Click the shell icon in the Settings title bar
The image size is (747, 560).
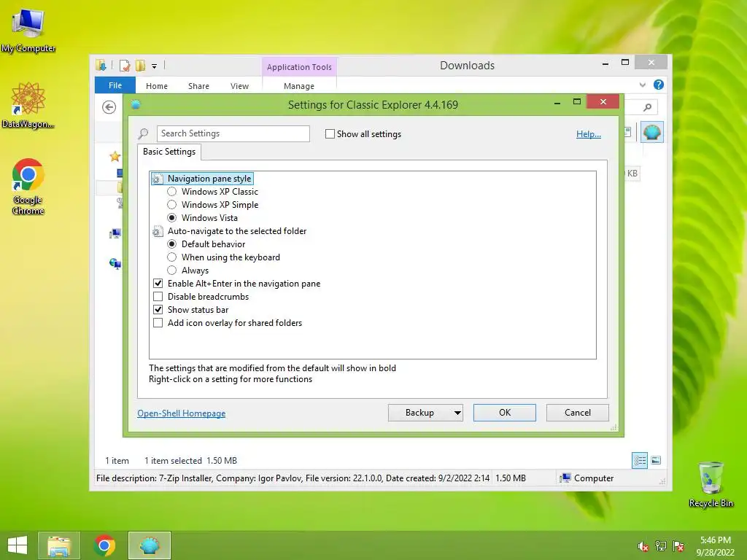(136, 104)
